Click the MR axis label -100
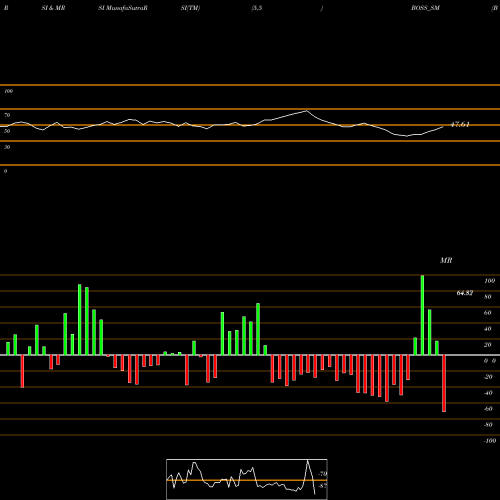The height and width of the screenshot is (500, 500). (x=489, y=441)
